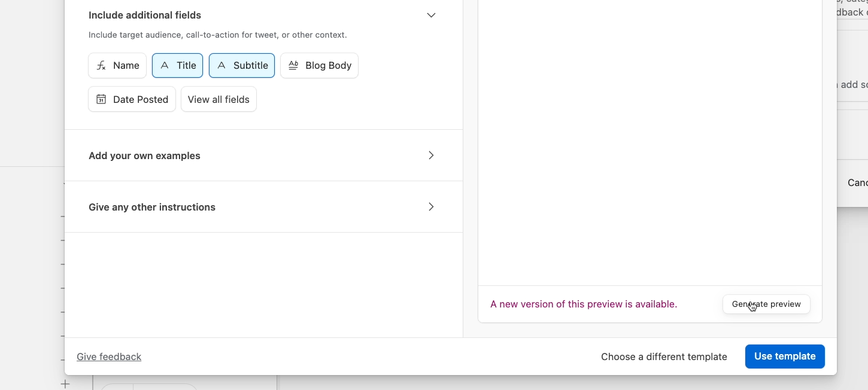
Task: Click the formula icon on the Name chip
Action: click(102, 66)
